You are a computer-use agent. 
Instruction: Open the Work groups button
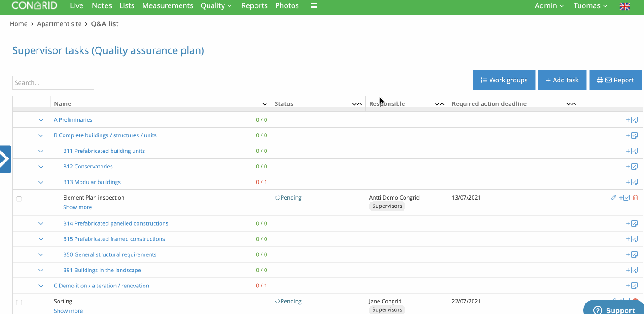tap(504, 80)
